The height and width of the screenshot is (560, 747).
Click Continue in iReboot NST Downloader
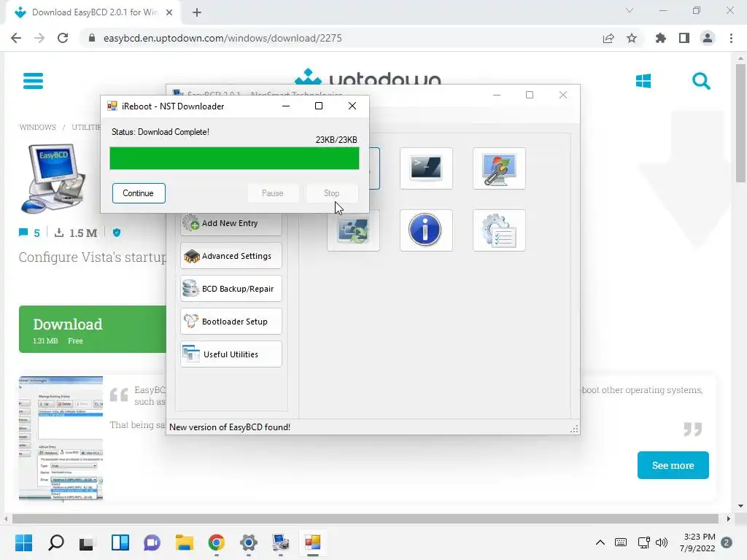pos(139,192)
